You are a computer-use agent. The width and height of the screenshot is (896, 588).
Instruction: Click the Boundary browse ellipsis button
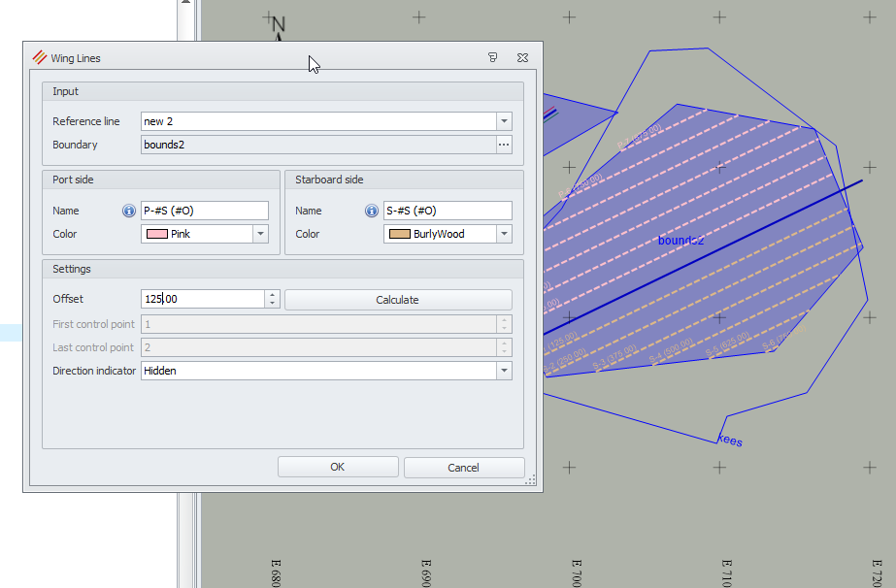tap(504, 145)
